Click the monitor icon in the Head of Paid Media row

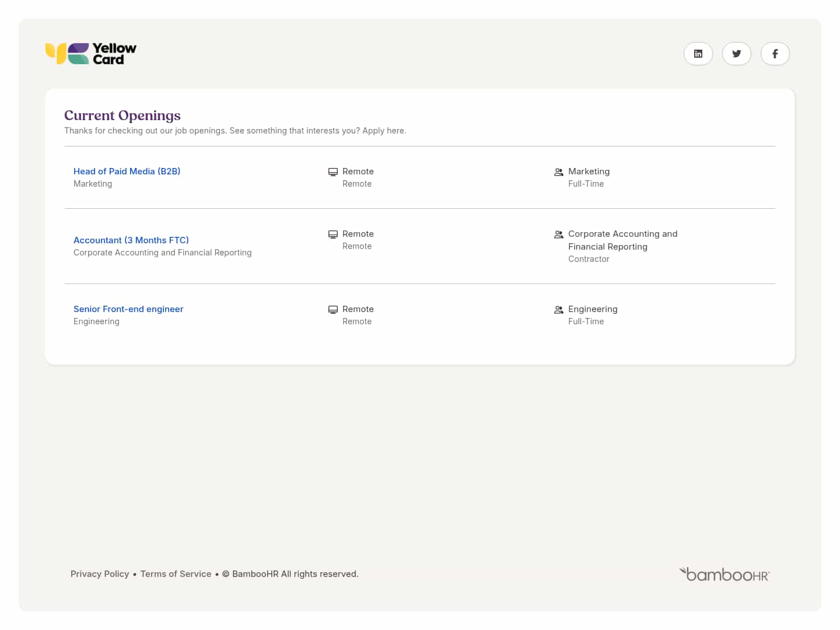(x=333, y=172)
